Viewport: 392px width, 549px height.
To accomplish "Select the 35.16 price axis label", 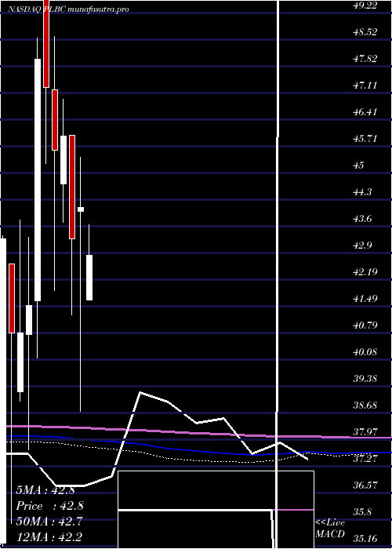I will [x=365, y=539].
